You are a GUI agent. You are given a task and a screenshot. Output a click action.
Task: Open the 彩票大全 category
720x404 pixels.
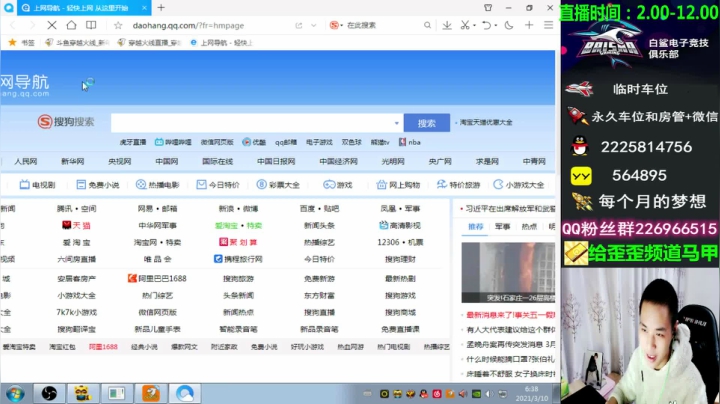278,185
